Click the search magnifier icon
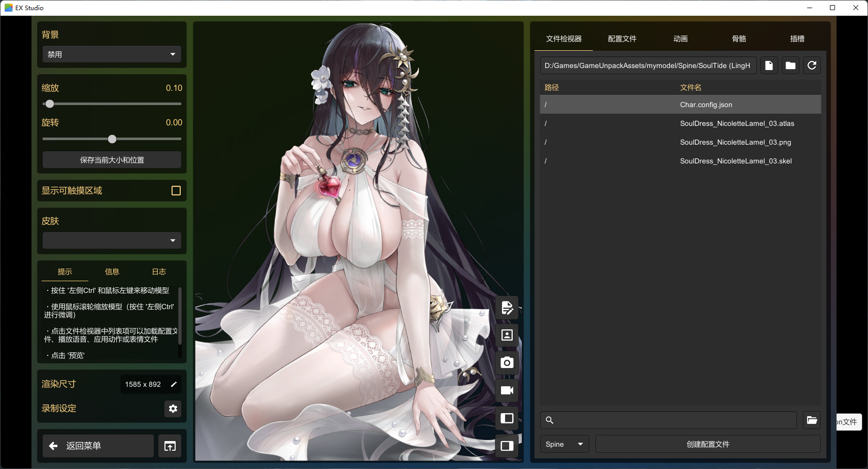 549,420
